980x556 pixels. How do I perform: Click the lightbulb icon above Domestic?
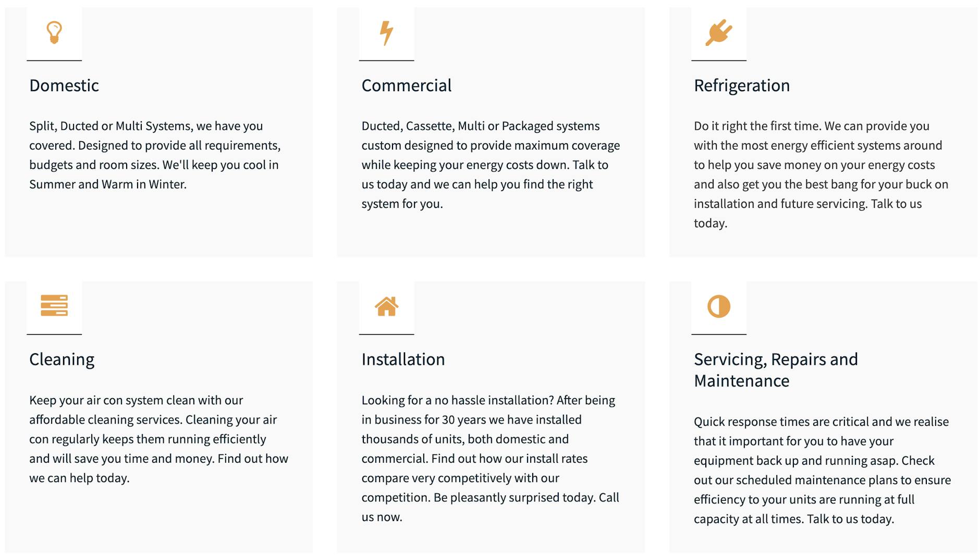(54, 33)
